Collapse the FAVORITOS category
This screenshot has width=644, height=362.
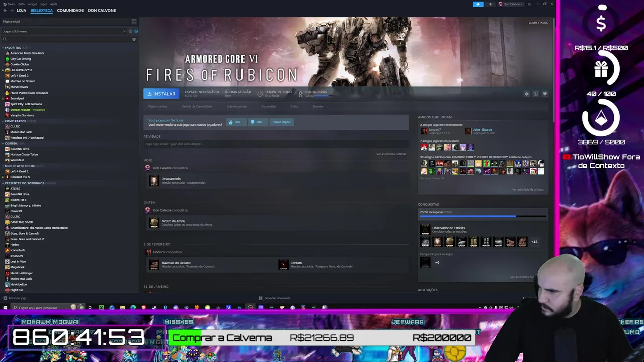click(3, 48)
